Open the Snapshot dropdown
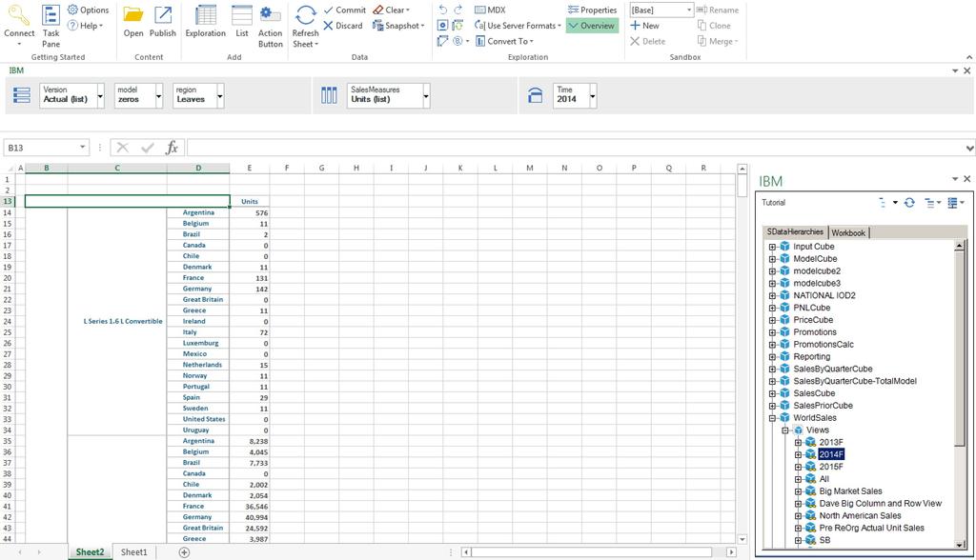The image size is (976, 560). coord(398,26)
